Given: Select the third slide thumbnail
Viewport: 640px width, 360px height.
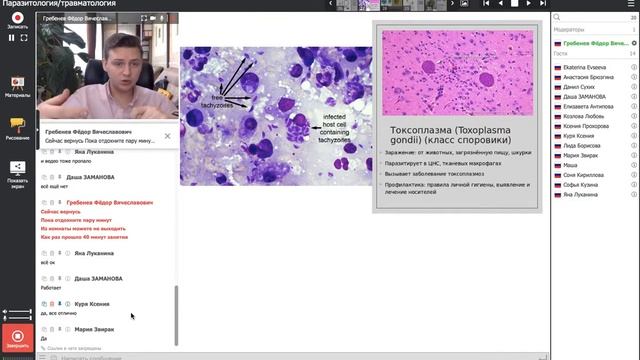Looking at the screenshot, I should point(391,5).
